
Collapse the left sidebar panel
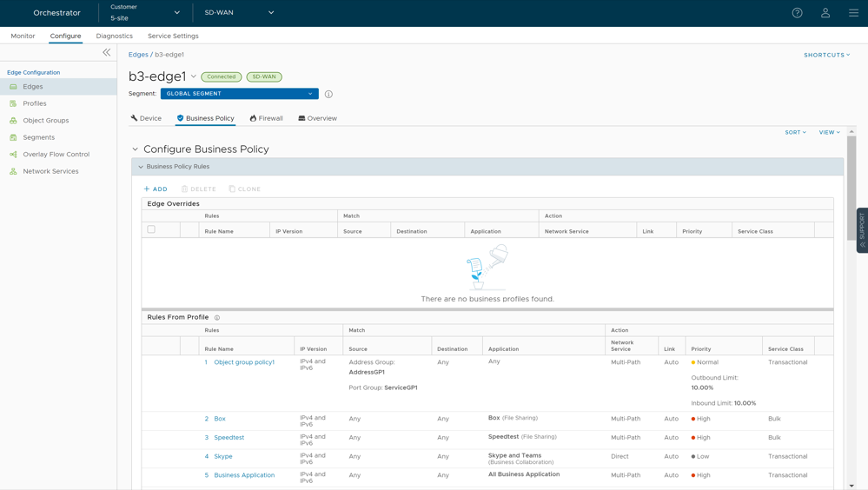107,52
